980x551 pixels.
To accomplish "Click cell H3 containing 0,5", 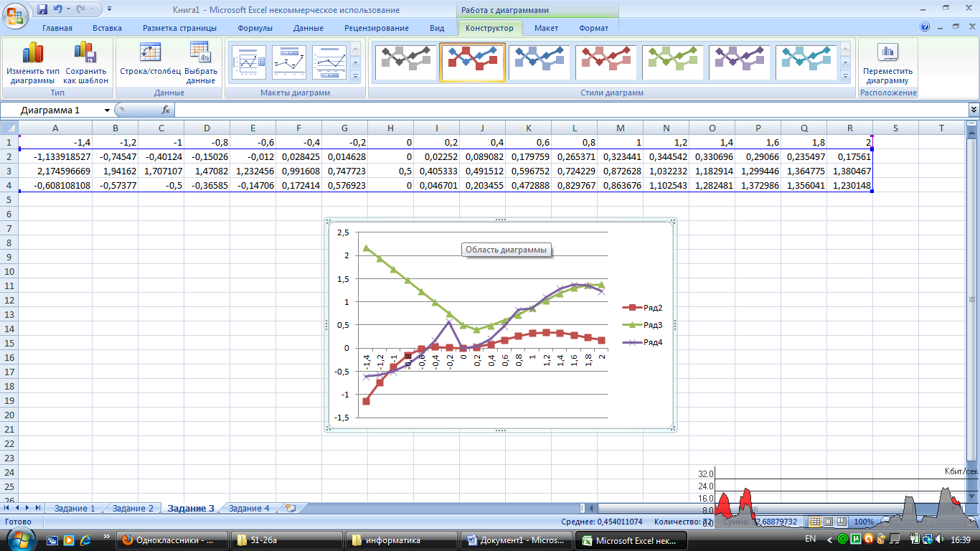I will click(x=390, y=171).
